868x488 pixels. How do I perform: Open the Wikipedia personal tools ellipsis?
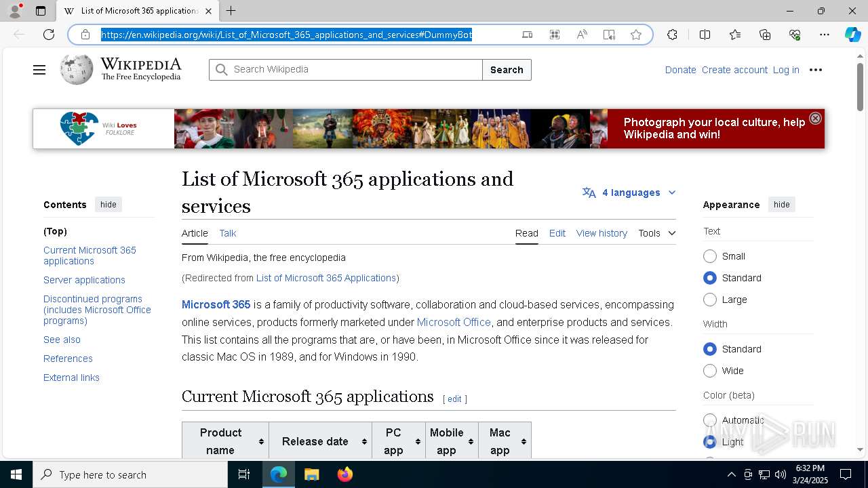[x=816, y=70]
